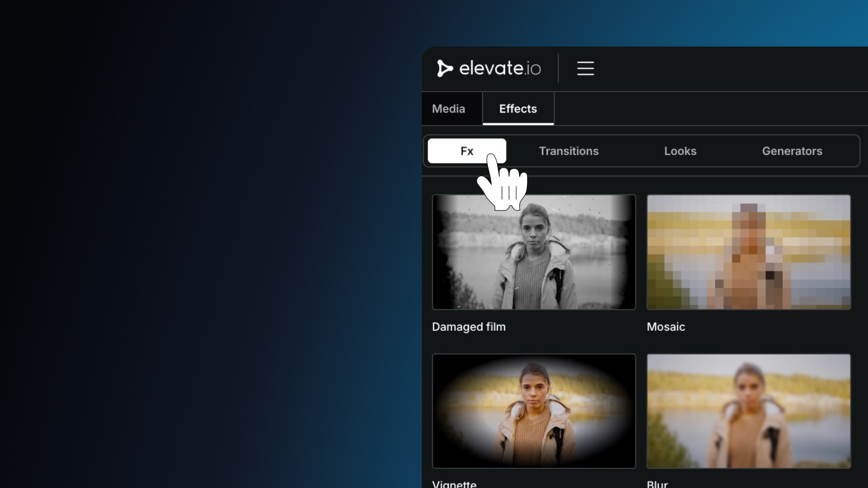The height and width of the screenshot is (488, 868).
Task: Apply the Vignette effect thumbnail
Action: pos(534,411)
